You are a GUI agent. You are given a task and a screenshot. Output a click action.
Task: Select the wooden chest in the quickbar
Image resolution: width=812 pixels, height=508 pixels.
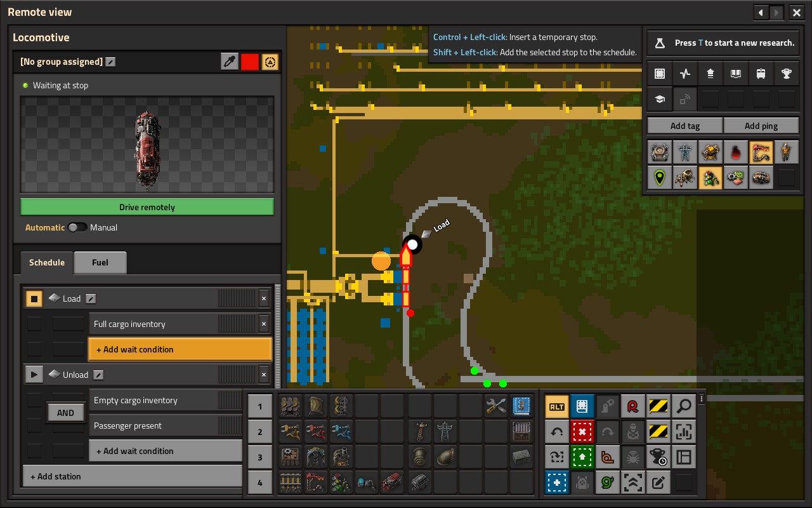pos(521,432)
